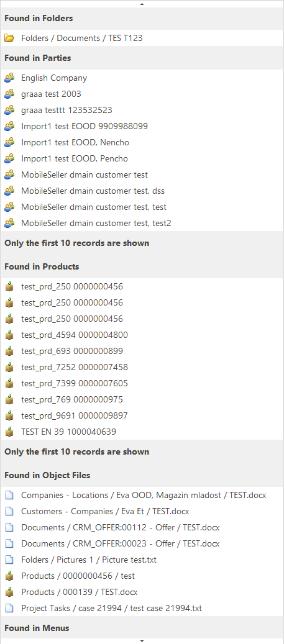
Task: Select graaa testtt 123532523 party
Action: pyautogui.click(x=142, y=110)
